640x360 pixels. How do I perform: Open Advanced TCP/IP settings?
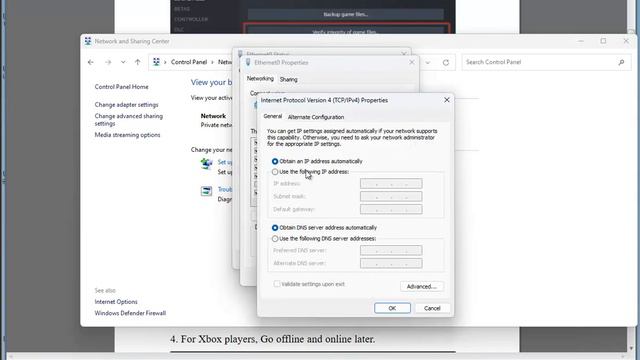(x=422, y=286)
